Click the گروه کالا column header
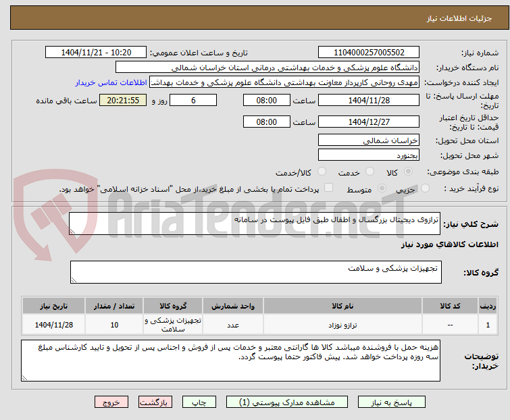 173,306
